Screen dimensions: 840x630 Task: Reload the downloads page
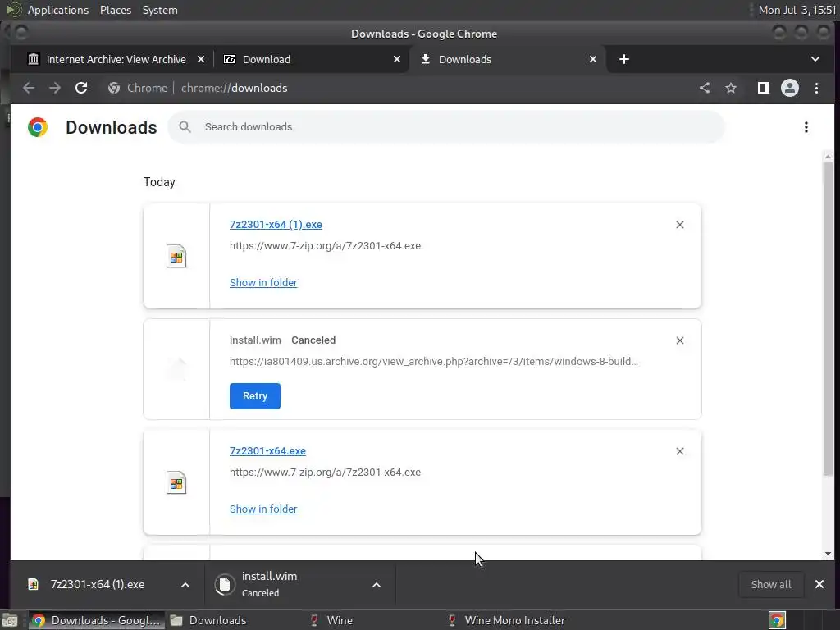(x=81, y=88)
